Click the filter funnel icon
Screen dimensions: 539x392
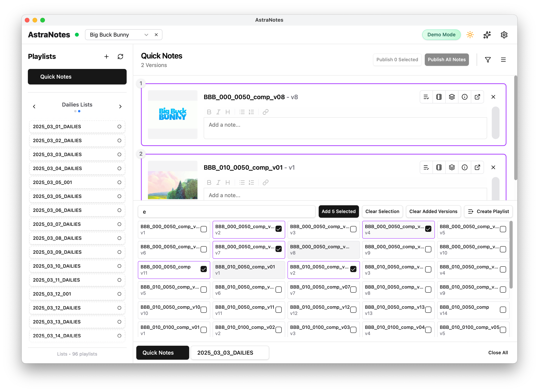488,60
